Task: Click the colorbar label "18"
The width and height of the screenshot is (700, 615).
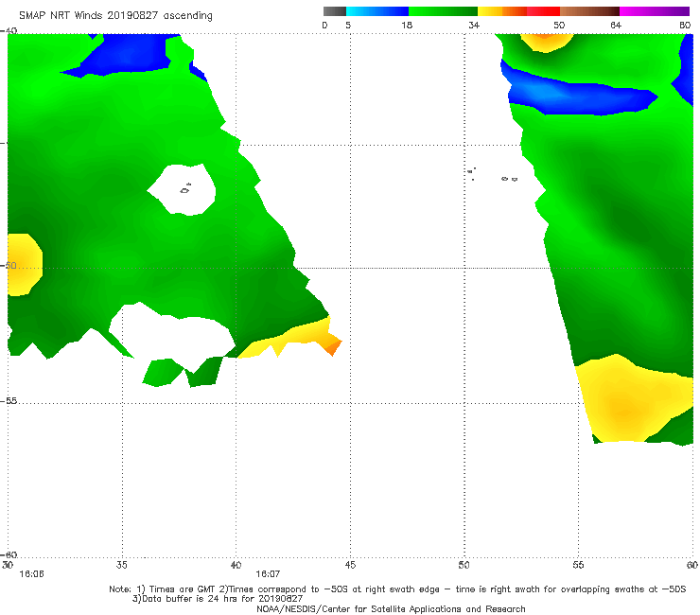Action: coord(407,26)
